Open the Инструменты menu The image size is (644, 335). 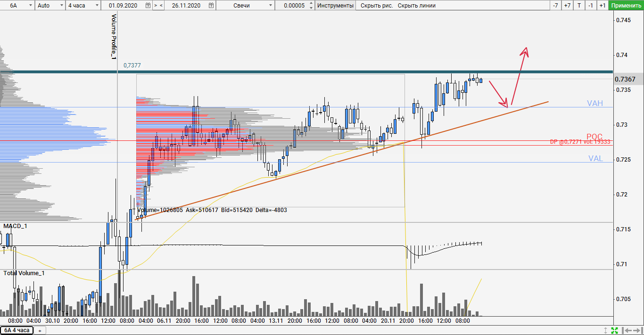coord(335,6)
